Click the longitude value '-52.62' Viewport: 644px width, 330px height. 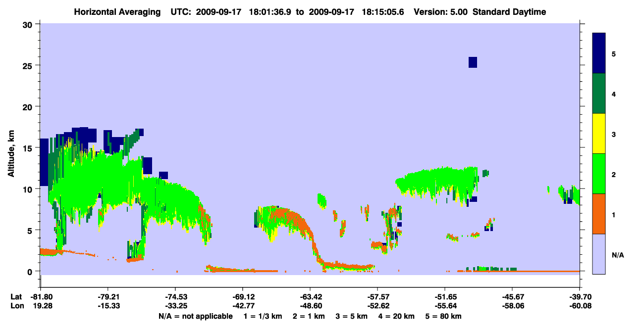(x=377, y=306)
